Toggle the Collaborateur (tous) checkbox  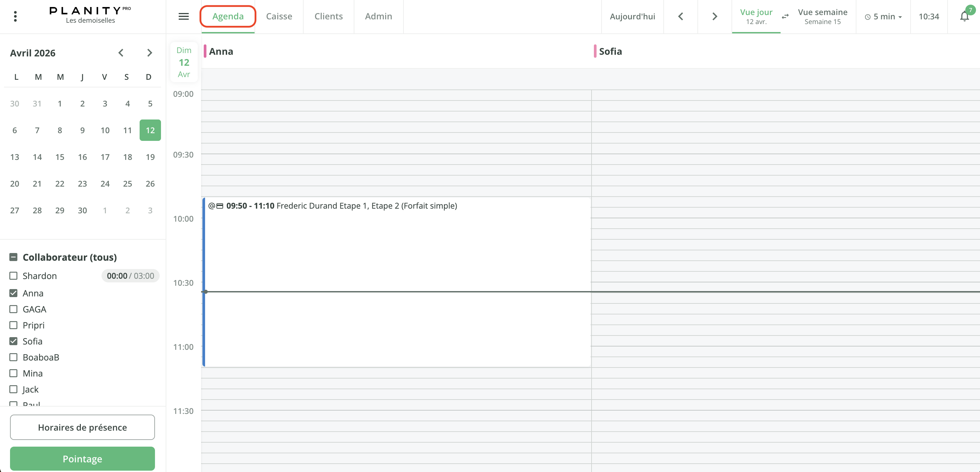(x=13, y=257)
